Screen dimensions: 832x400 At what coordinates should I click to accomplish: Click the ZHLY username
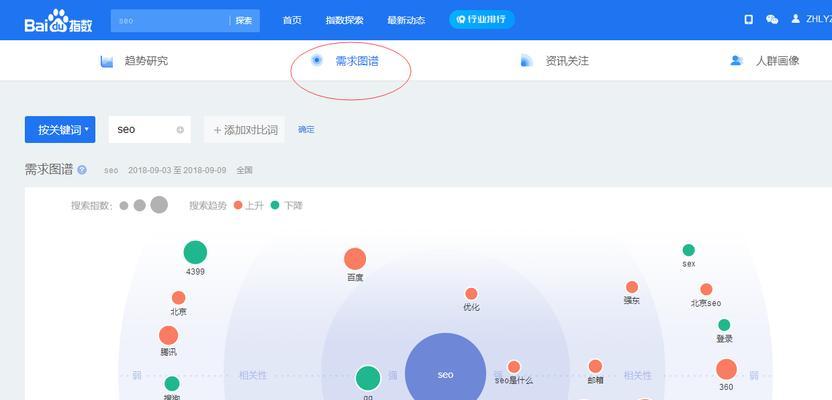[x=819, y=19]
